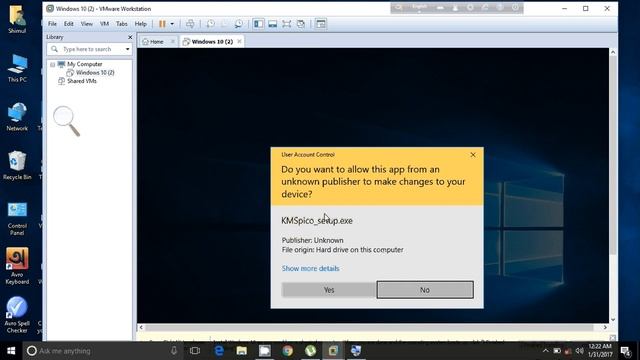Click the KMSpico_setup.exe program name text

pyautogui.click(x=317, y=221)
